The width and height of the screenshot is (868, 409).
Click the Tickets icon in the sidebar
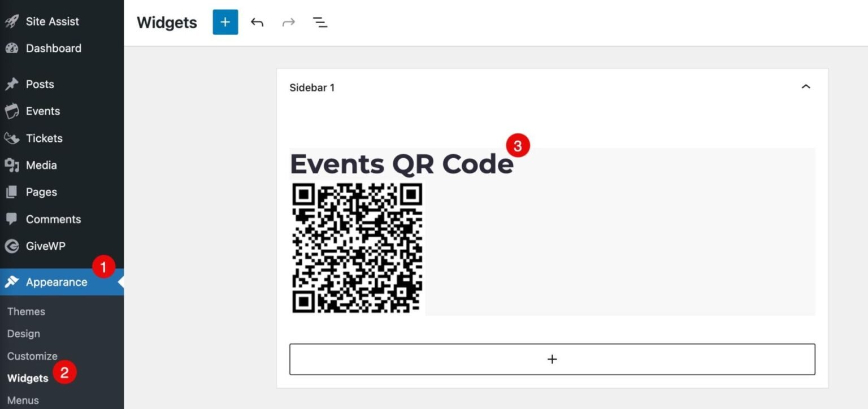pos(12,138)
